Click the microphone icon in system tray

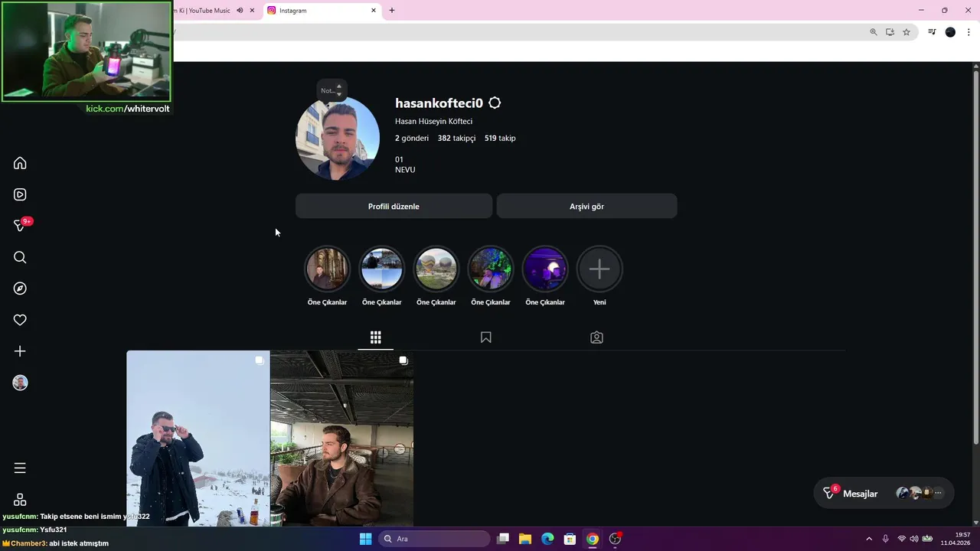(886, 539)
